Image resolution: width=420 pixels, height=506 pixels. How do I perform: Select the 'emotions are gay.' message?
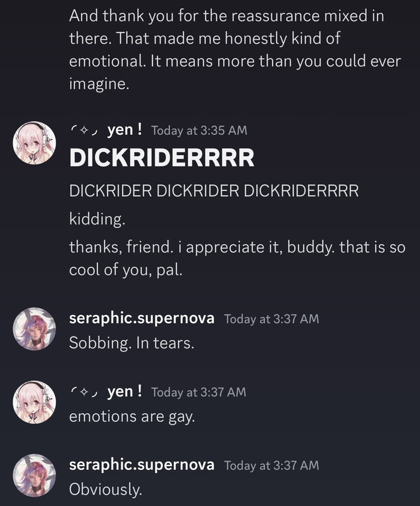click(132, 416)
